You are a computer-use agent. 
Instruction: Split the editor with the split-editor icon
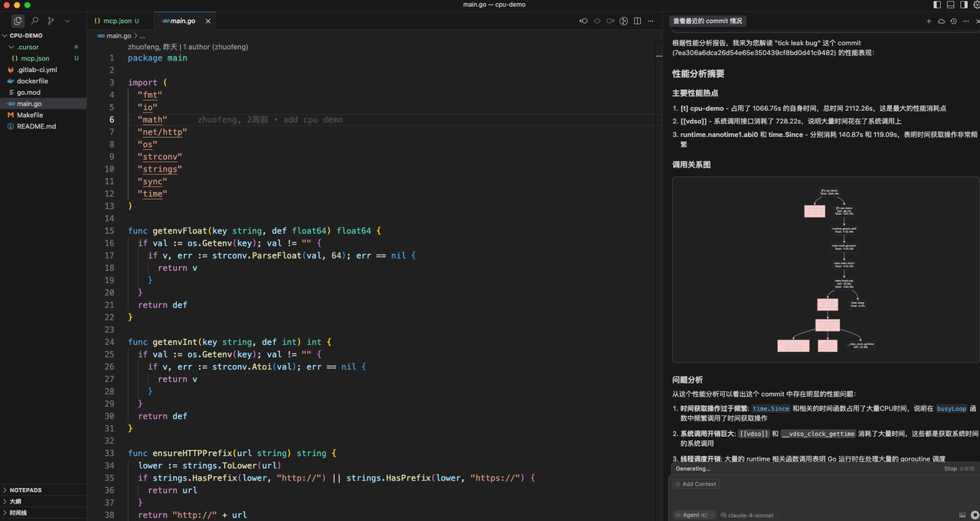click(x=637, y=21)
